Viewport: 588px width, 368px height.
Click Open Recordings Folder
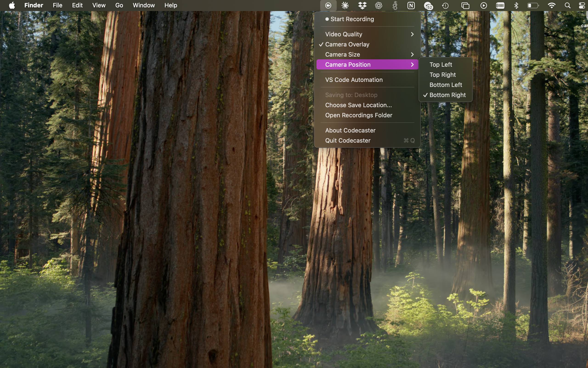coord(367,115)
